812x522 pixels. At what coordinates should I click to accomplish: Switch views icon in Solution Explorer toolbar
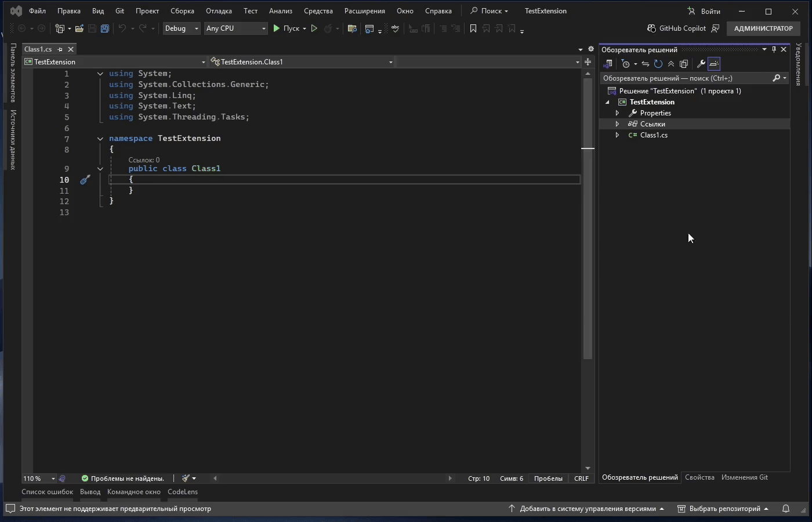[x=608, y=64]
